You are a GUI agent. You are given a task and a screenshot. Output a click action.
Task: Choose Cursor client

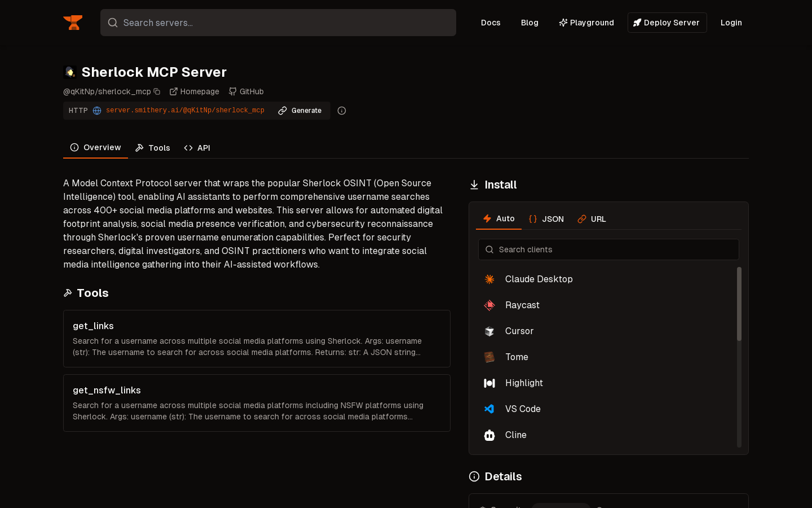pyautogui.click(x=606, y=331)
